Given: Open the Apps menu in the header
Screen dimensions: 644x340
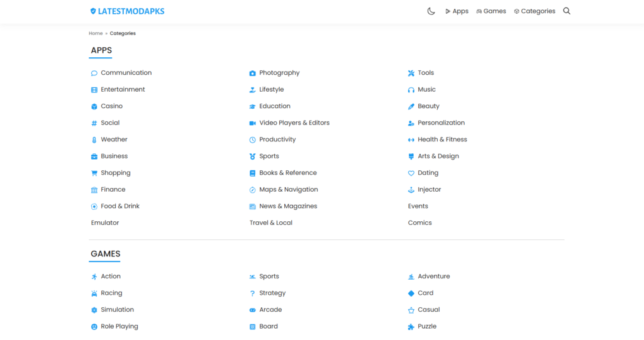Looking at the screenshot, I should pyautogui.click(x=457, y=11).
